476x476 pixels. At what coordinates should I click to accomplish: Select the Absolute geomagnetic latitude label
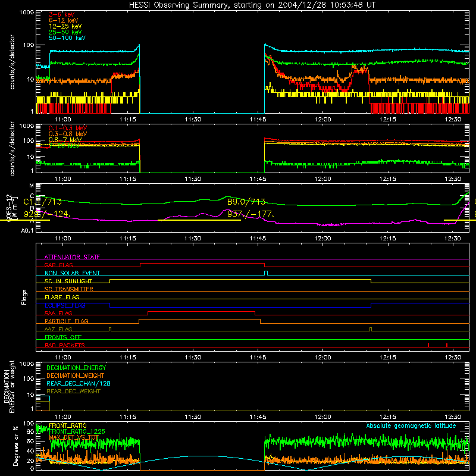pyautogui.click(x=411, y=426)
